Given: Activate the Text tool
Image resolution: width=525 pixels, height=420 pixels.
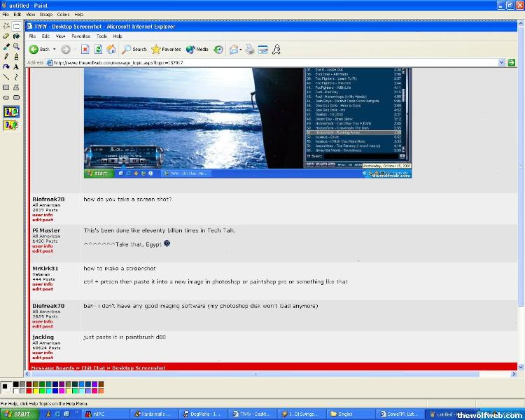Looking at the screenshot, I should (16, 67).
